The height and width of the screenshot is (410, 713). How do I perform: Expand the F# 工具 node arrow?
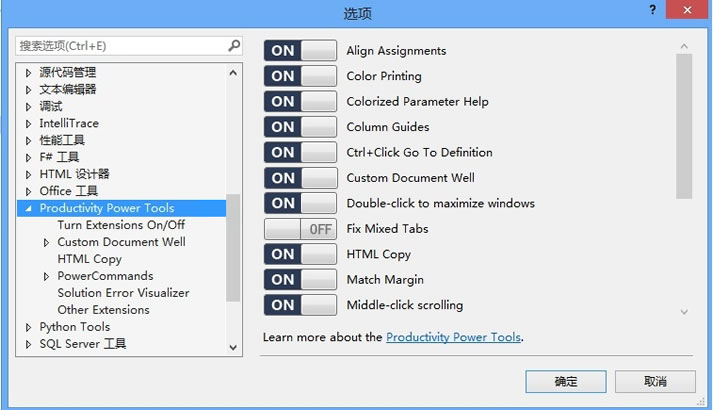pos(28,158)
